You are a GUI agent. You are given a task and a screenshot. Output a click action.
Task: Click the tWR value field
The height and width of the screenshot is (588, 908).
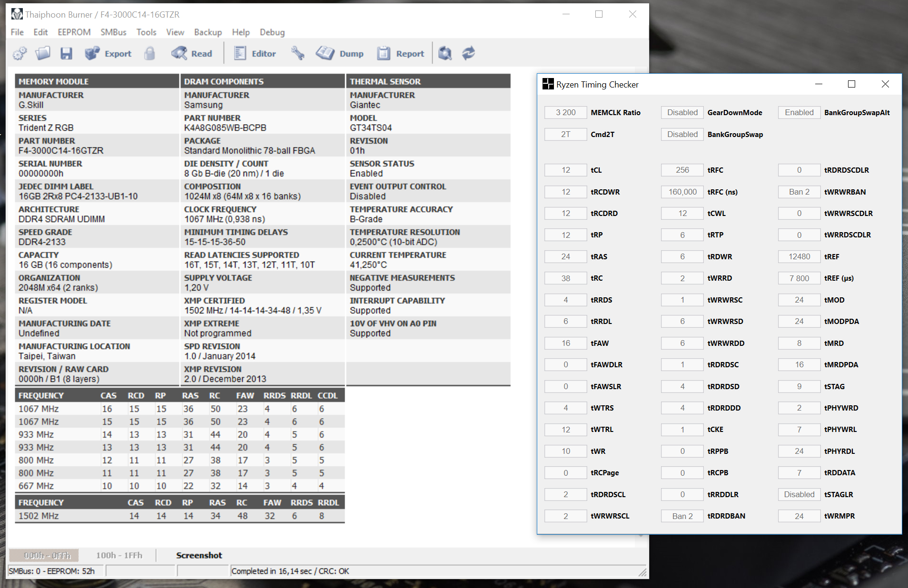pos(565,451)
